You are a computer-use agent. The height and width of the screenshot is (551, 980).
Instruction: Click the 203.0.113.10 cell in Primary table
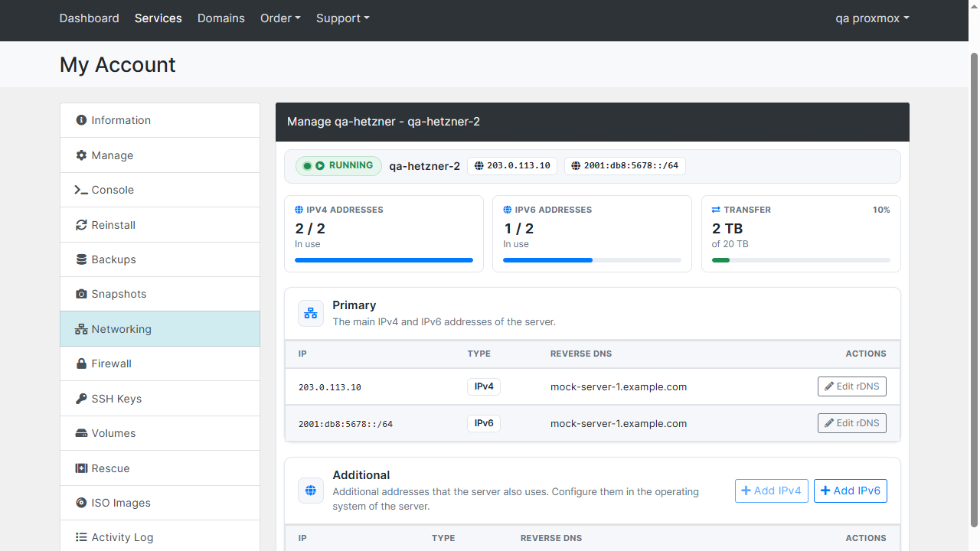pyautogui.click(x=330, y=387)
